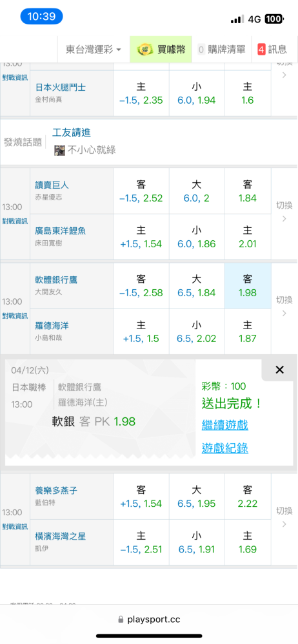
Task: Open the 訊息 tab
Action: 272,50
